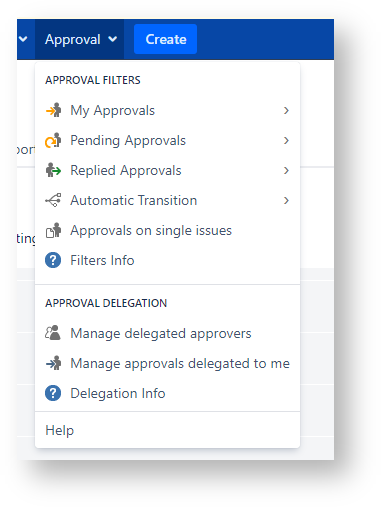This screenshot has height=508, width=382.
Task: Select Approvals on single issues menu item
Action: pyautogui.click(x=167, y=230)
